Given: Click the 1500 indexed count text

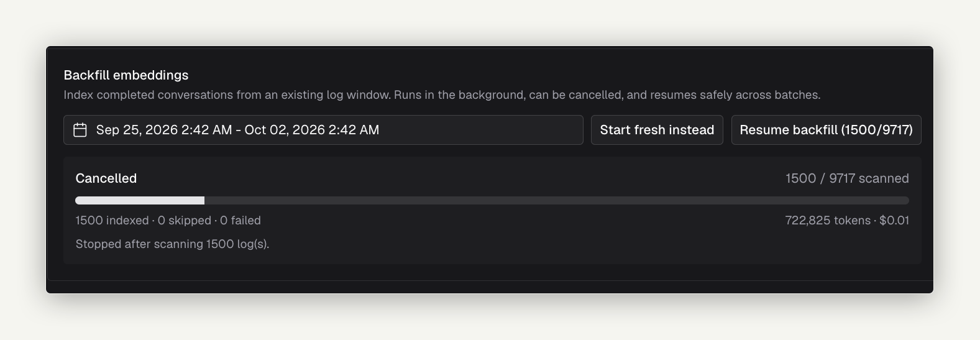Looking at the screenshot, I should click(x=112, y=221).
